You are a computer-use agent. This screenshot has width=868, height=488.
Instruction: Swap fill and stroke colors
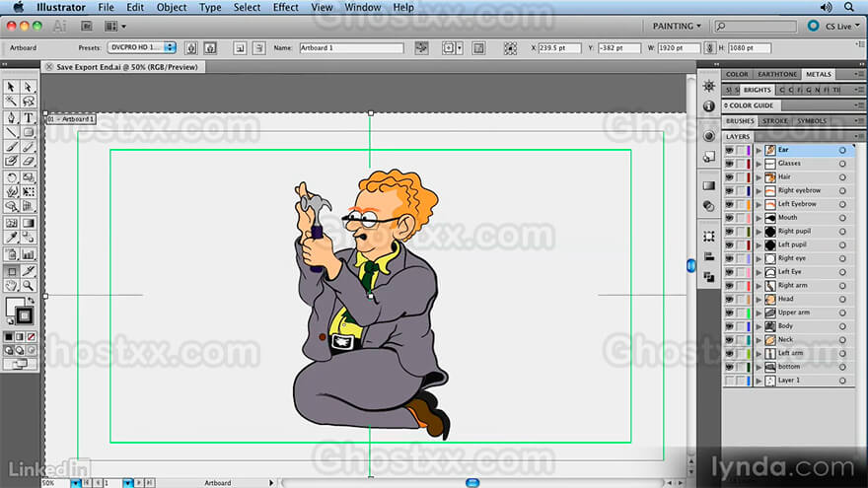[31, 301]
